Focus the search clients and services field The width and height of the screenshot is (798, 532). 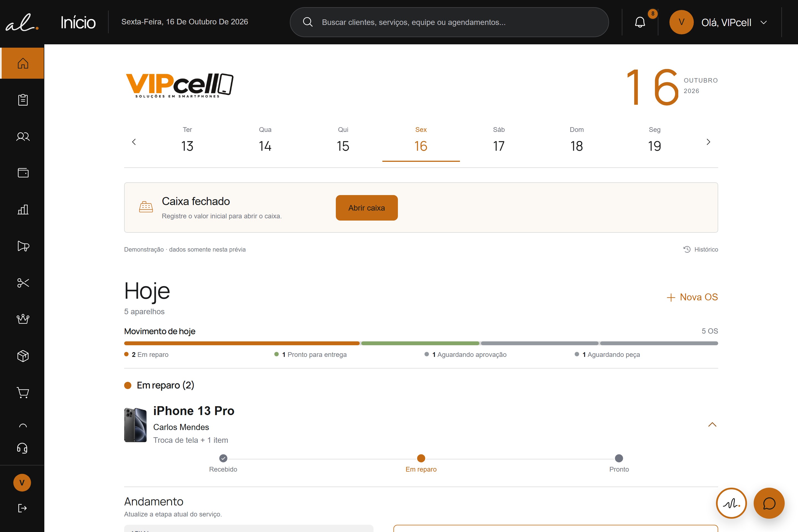click(x=449, y=22)
